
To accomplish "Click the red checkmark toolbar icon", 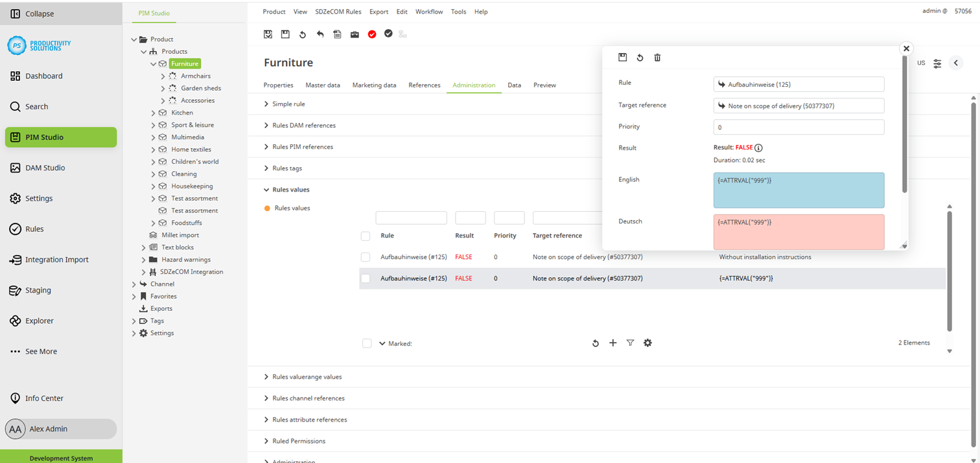I will (372, 34).
